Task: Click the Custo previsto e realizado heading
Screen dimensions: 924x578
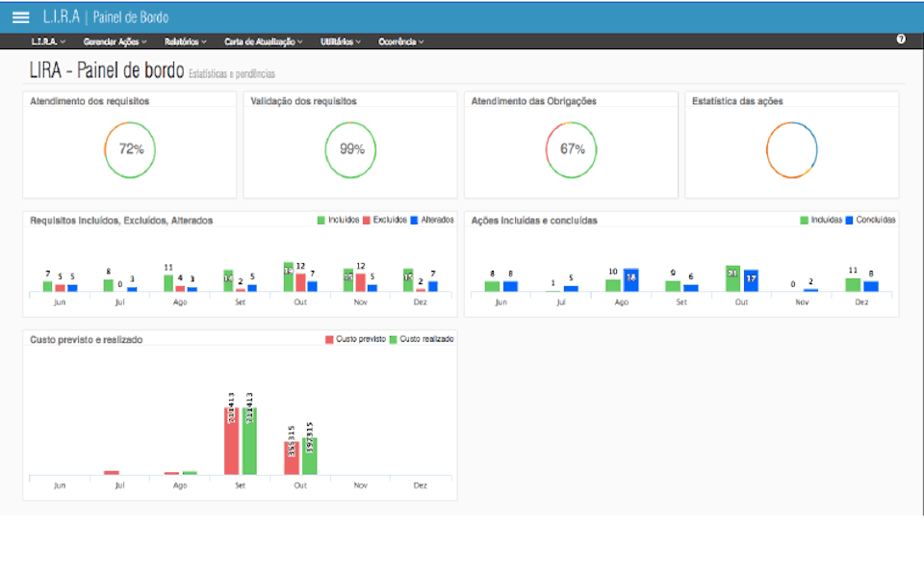Action: click(x=86, y=340)
